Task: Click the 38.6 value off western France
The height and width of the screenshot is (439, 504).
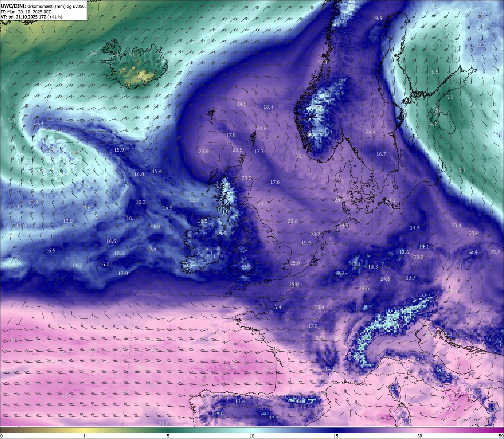Action: 268,369
